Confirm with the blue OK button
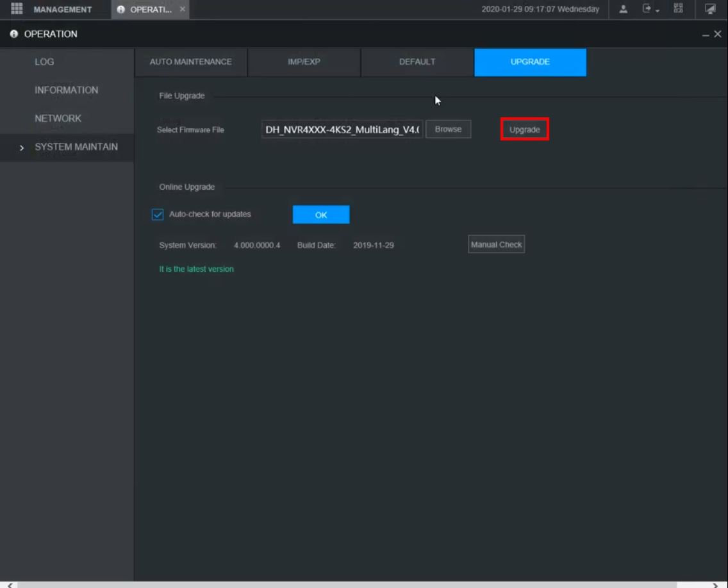The width and height of the screenshot is (728, 588). tap(321, 215)
